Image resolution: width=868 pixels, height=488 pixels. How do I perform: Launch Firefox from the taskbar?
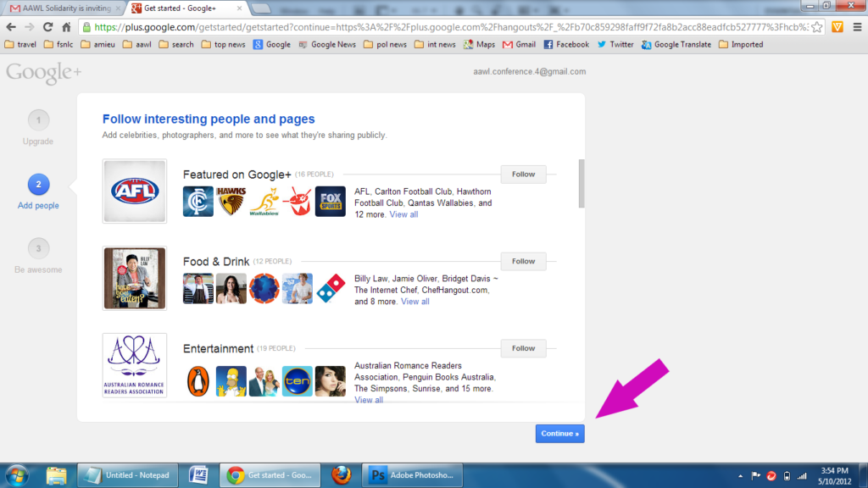[341, 475]
